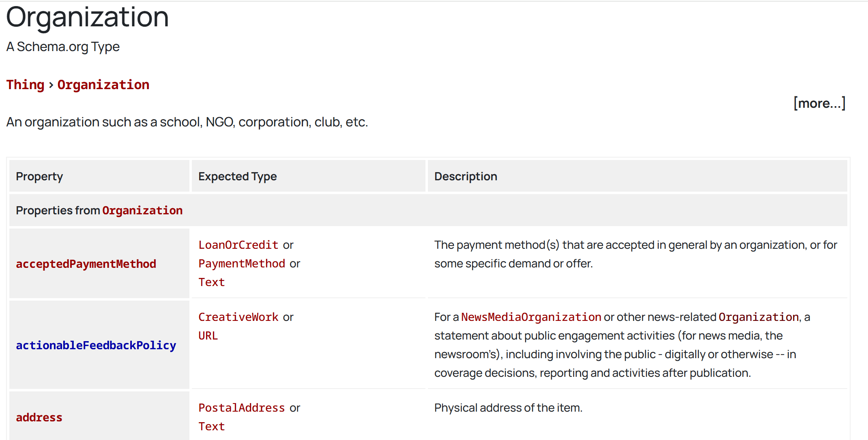Click the large Organization page title

click(x=87, y=17)
